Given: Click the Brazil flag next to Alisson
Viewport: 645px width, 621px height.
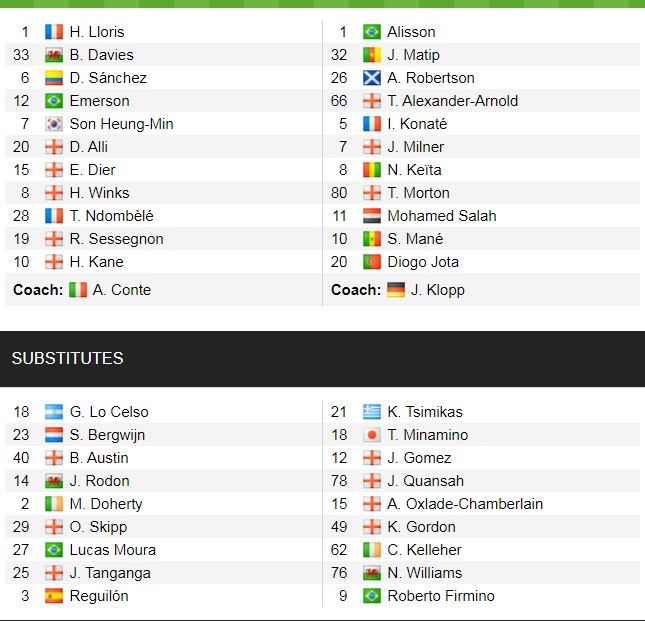Looking at the screenshot, I should pos(372,32).
